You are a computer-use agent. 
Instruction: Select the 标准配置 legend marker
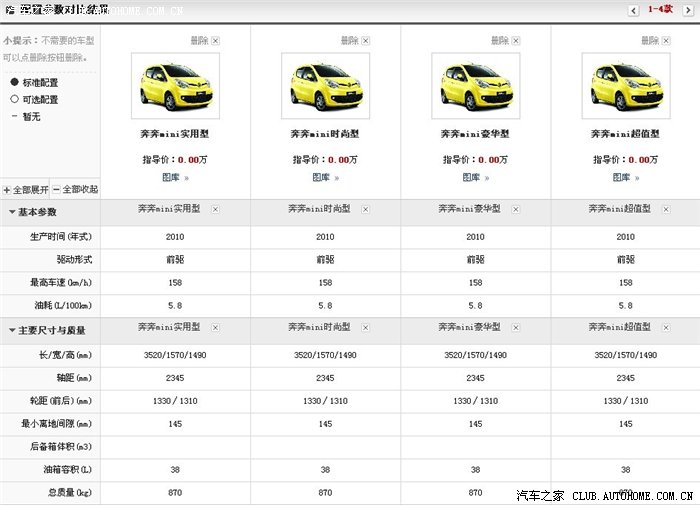pyautogui.click(x=14, y=82)
